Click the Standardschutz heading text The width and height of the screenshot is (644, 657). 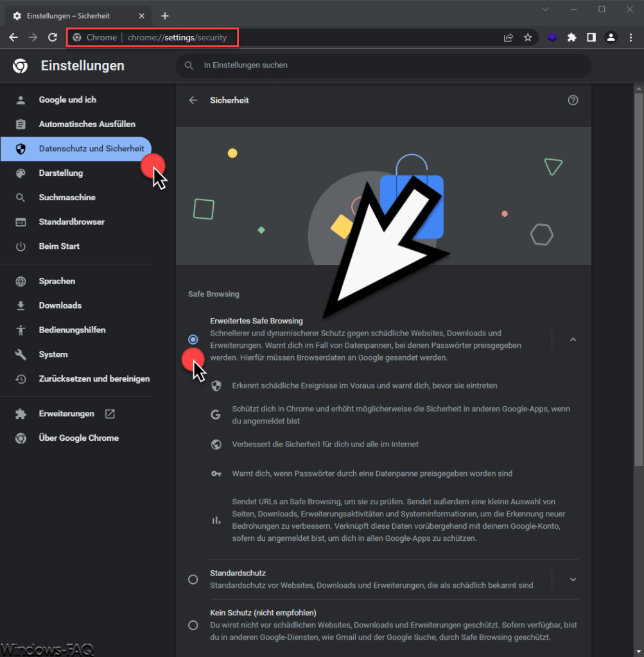(238, 573)
